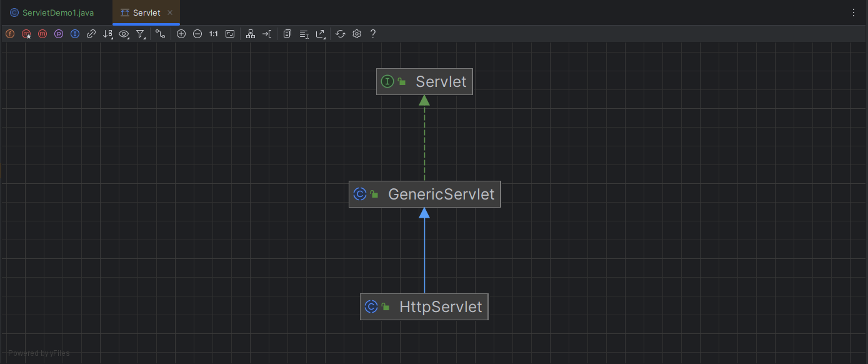
Task: Toggle Constructors display in diagram
Action: (x=26, y=34)
